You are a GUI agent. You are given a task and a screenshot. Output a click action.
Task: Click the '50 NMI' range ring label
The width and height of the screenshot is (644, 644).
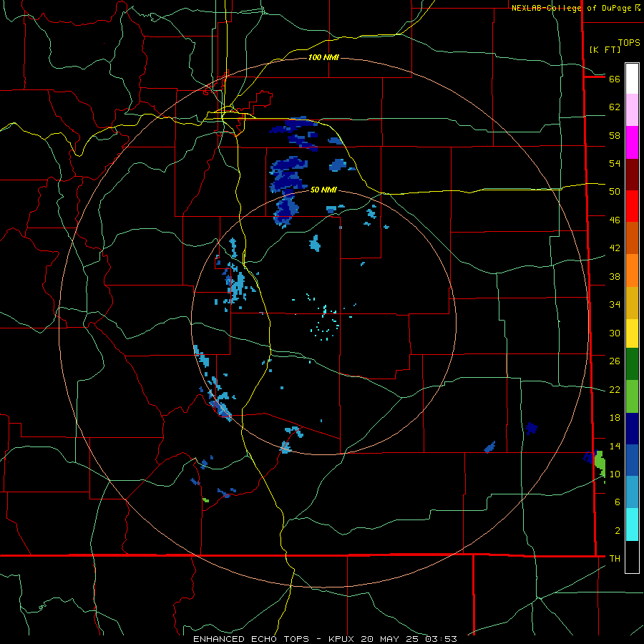(323, 190)
